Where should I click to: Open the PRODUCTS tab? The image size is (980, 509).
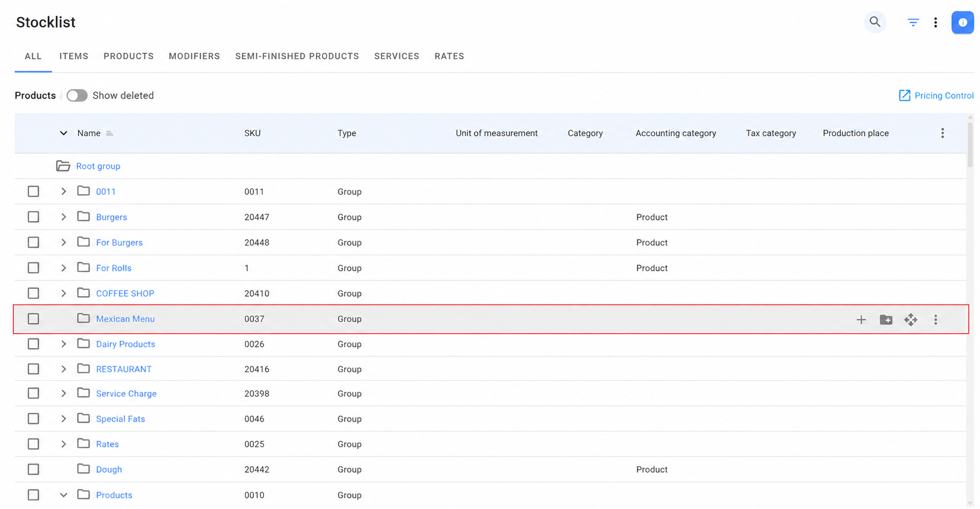[x=128, y=56]
